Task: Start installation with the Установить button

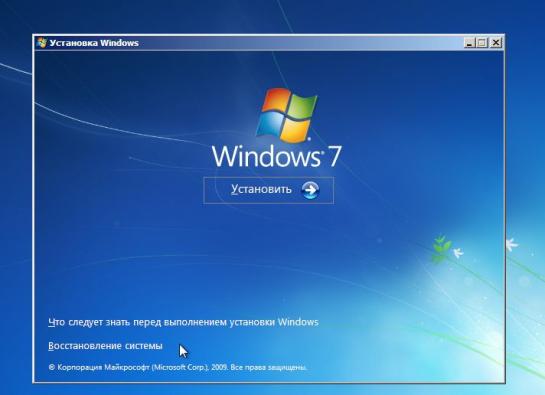Action: [268, 190]
